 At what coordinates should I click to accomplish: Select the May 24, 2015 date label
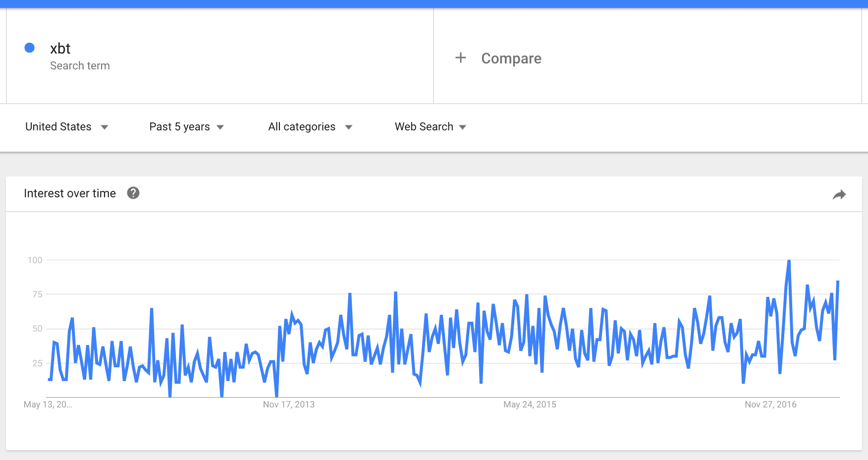(530, 404)
